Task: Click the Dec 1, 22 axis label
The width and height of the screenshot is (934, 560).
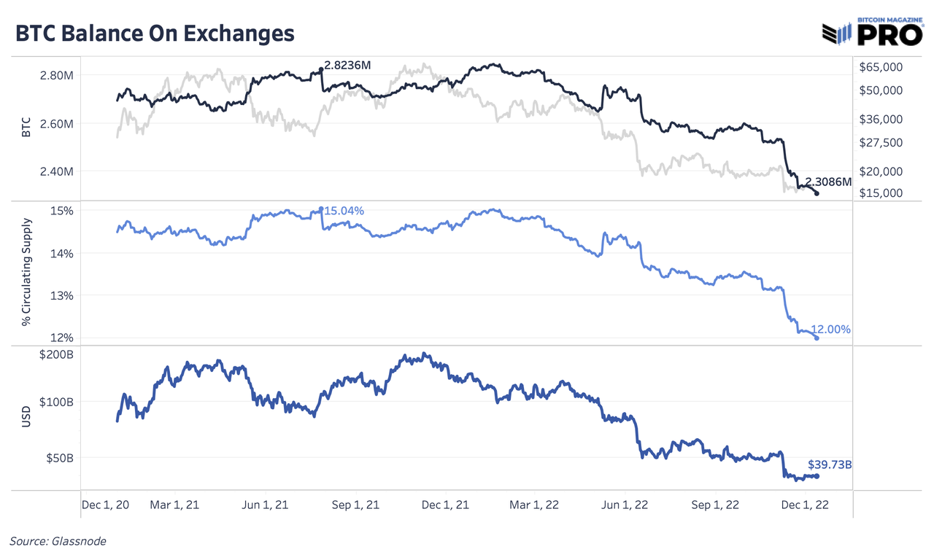Action: (x=805, y=505)
